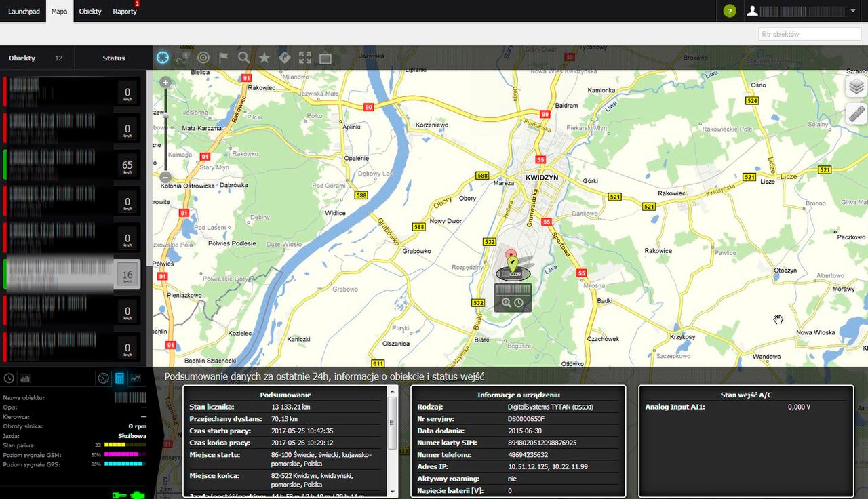Click the green vehicle marker on map
The height and width of the screenshot is (499, 868).
[x=512, y=264]
